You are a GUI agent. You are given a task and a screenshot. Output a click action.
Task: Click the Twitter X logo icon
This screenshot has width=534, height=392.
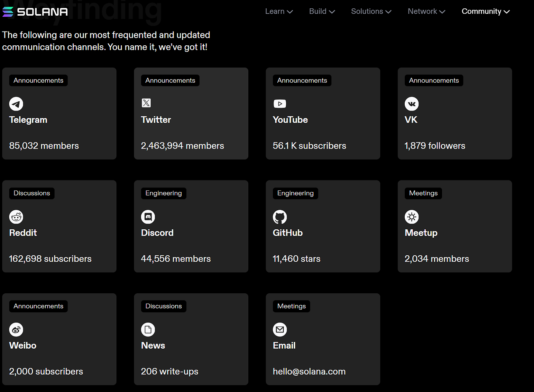[146, 103]
